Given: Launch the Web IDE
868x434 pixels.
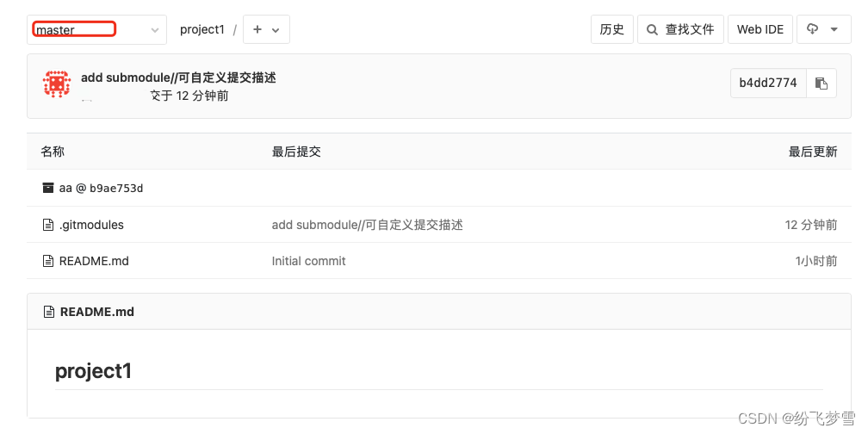Looking at the screenshot, I should pyautogui.click(x=760, y=29).
